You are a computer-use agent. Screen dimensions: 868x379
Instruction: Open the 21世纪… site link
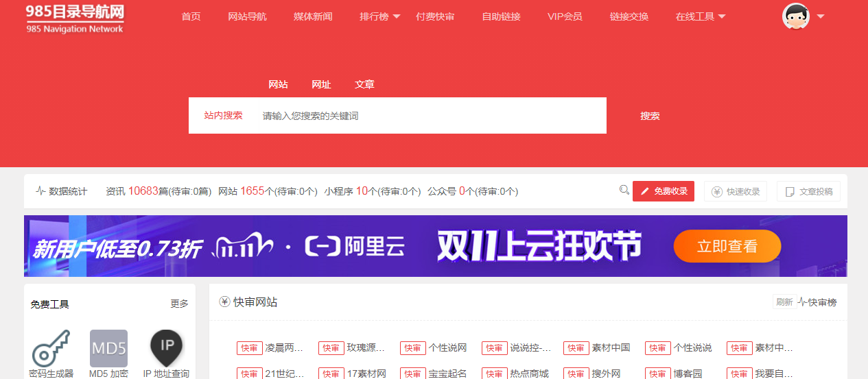(284, 374)
